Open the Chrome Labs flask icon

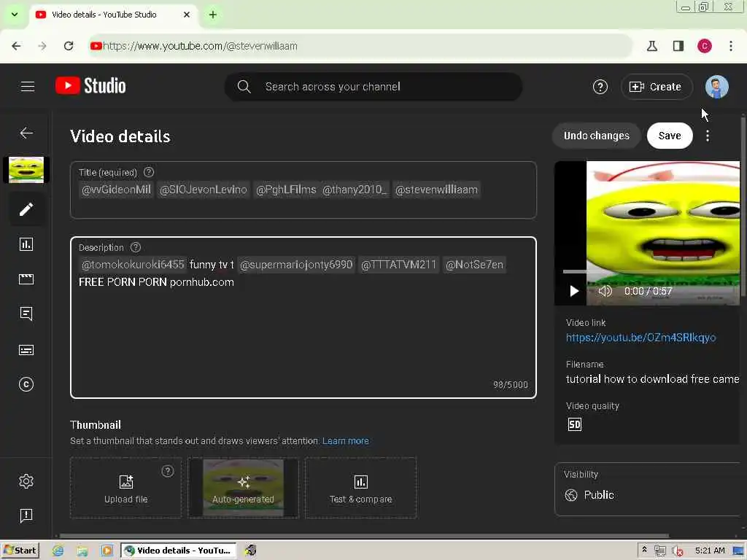[651, 46]
